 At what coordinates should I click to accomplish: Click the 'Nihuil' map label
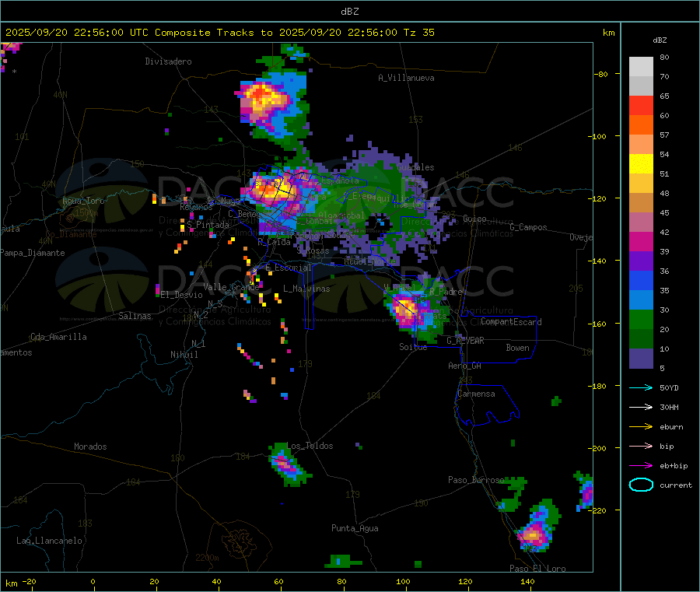pyautogui.click(x=184, y=355)
